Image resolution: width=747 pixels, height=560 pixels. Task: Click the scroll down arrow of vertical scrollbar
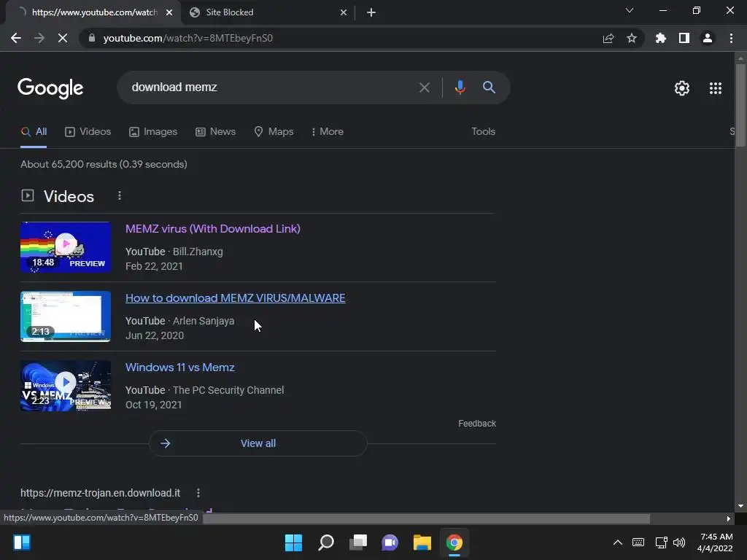(x=740, y=506)
